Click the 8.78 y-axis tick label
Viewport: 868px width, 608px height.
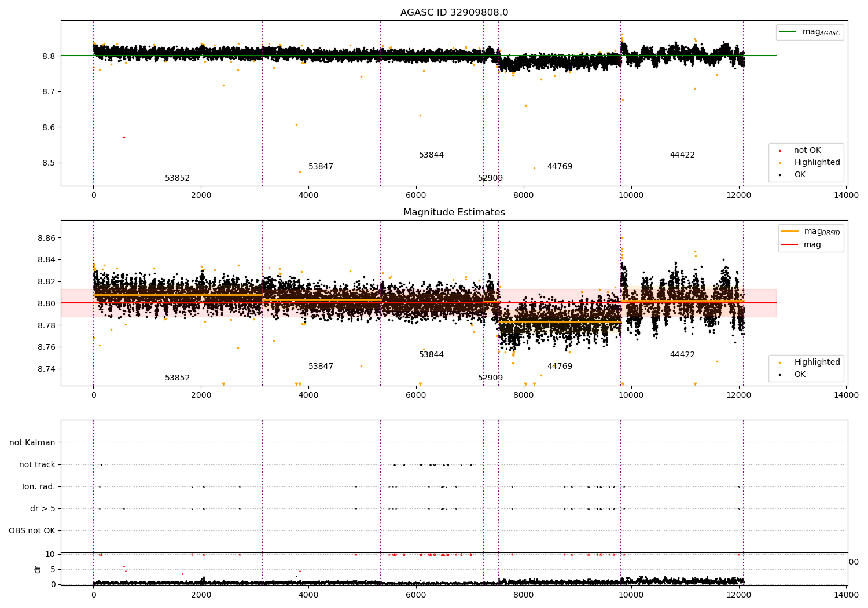[x=47, y=325]
